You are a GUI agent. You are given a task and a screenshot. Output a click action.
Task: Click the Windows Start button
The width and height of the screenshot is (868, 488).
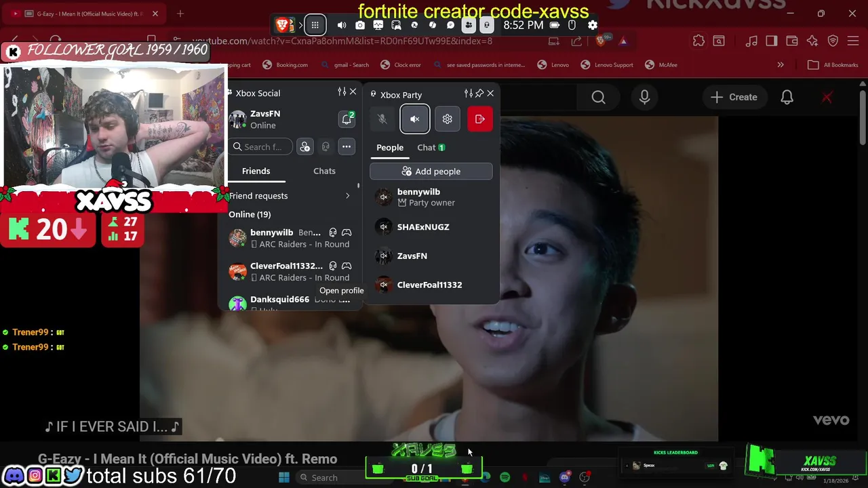[284, 478]
